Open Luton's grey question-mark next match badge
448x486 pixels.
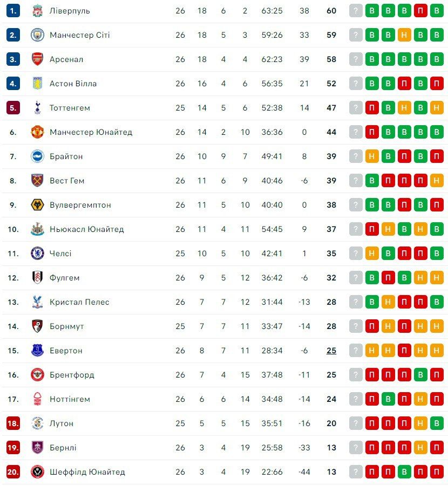[356, 423]
